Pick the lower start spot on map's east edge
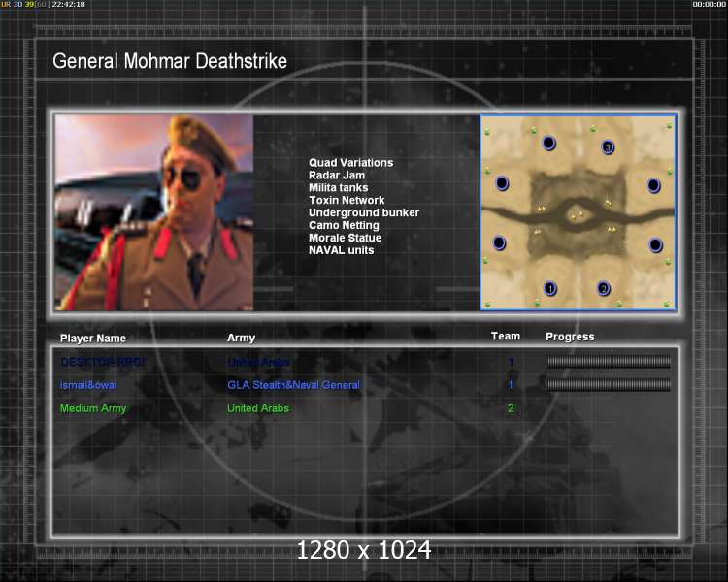Screen dimensions: 728x582 tap(655, 244)
